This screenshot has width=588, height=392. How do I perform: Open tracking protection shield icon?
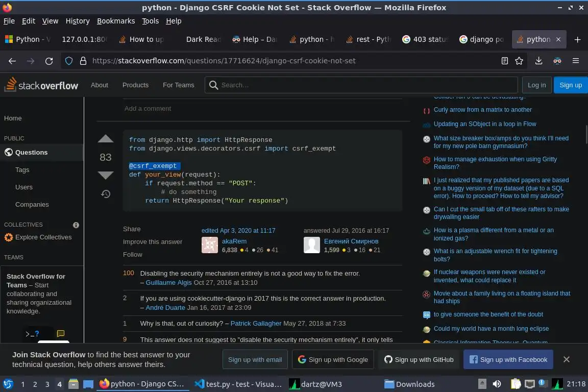pyautogui.click(x=69, y=61)
